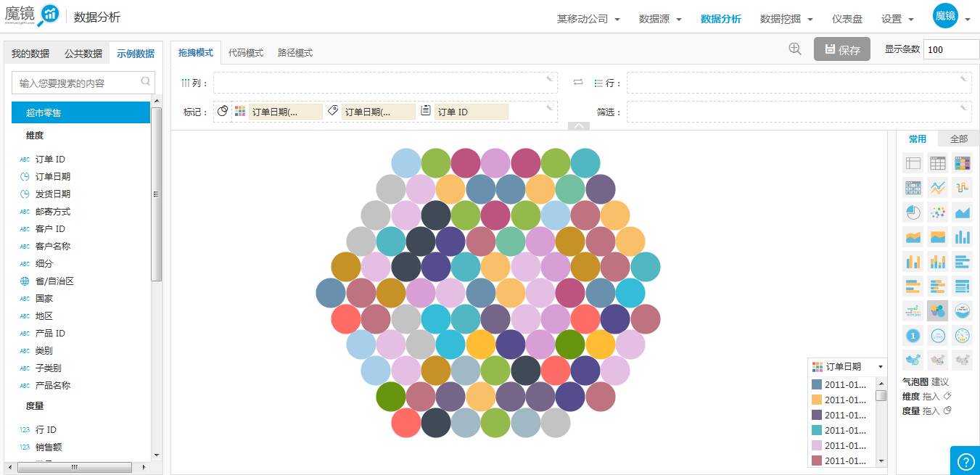
Task: Open the help question-mark button
Action: (965, 461)
